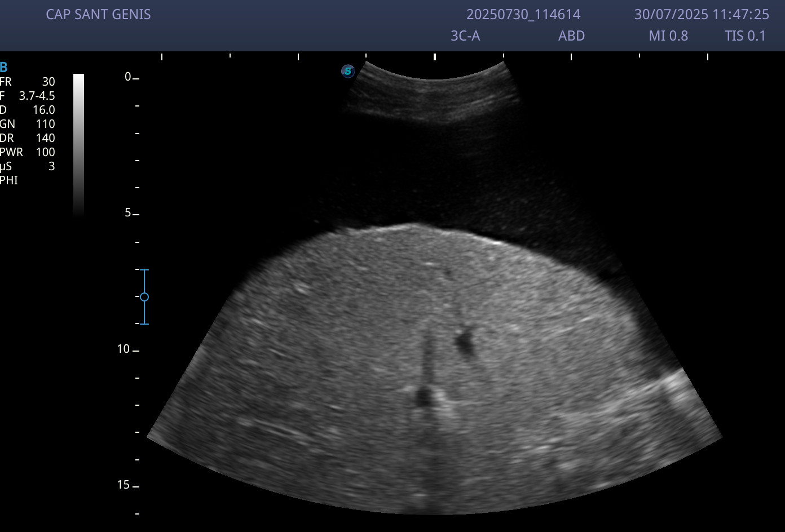The image size is (785, 532).
Task: Select the FR 30 frame rate parameter
Action: pos(27,82)
